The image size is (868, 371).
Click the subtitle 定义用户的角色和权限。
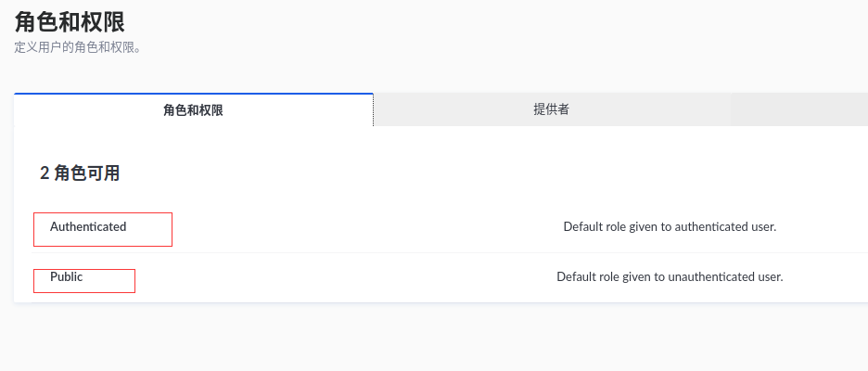pos(78,47)
